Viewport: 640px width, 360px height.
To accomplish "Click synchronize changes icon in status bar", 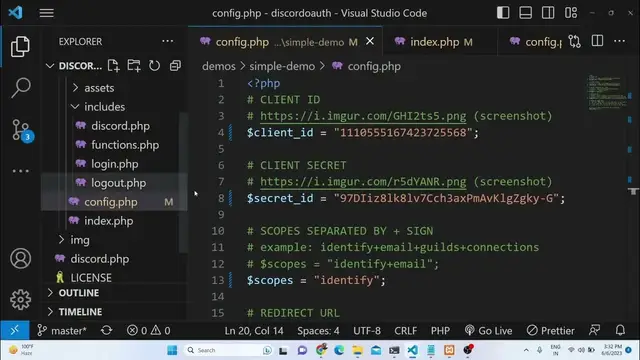I will coord(107,330).
